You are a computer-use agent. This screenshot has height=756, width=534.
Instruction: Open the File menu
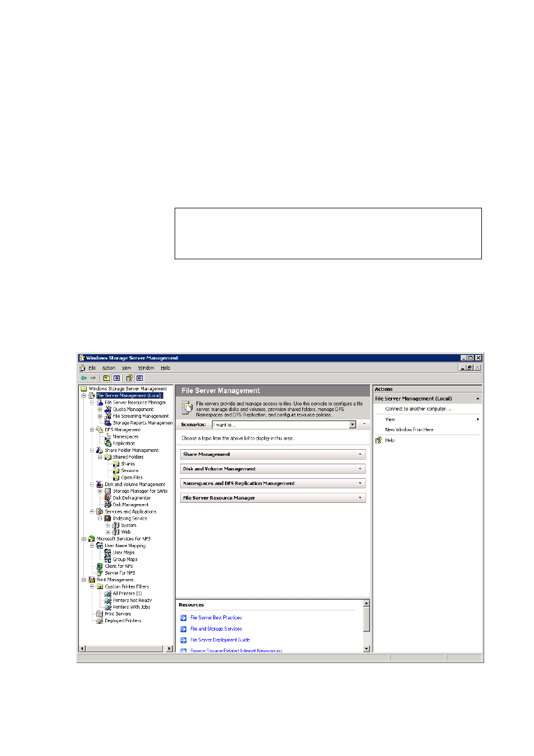click(92, 368)
